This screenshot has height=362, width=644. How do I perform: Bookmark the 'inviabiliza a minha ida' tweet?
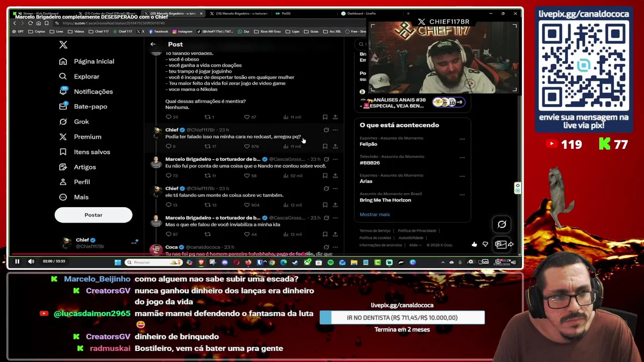click(x=325, y=234)
